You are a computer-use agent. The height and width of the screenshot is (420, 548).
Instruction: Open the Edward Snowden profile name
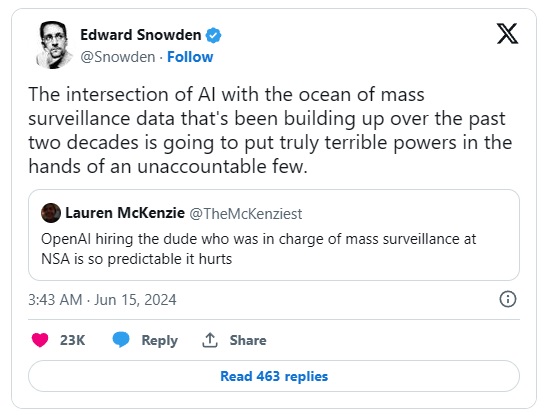pos(140,35)
